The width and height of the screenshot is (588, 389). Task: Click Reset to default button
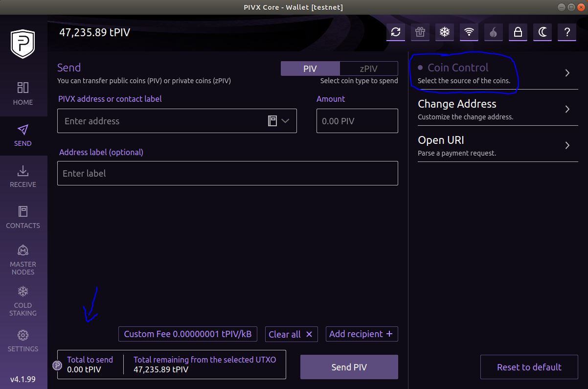[529, 367]
